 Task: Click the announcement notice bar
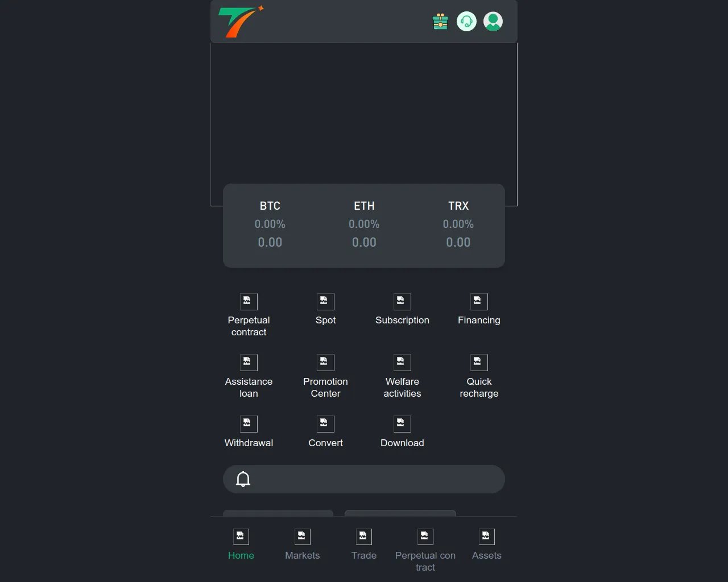pos(364,479)
